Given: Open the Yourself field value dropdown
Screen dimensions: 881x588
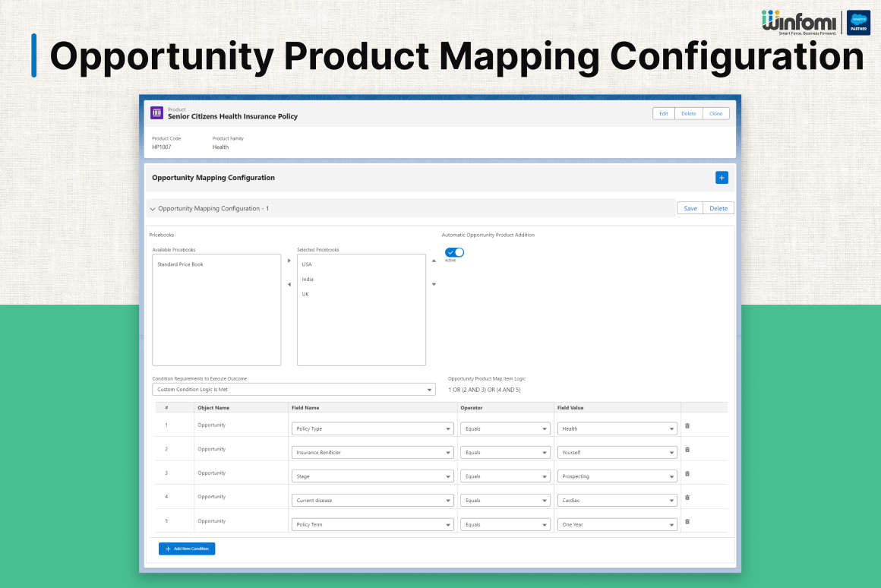Looking at the screenshot, I should coord(617,452).
